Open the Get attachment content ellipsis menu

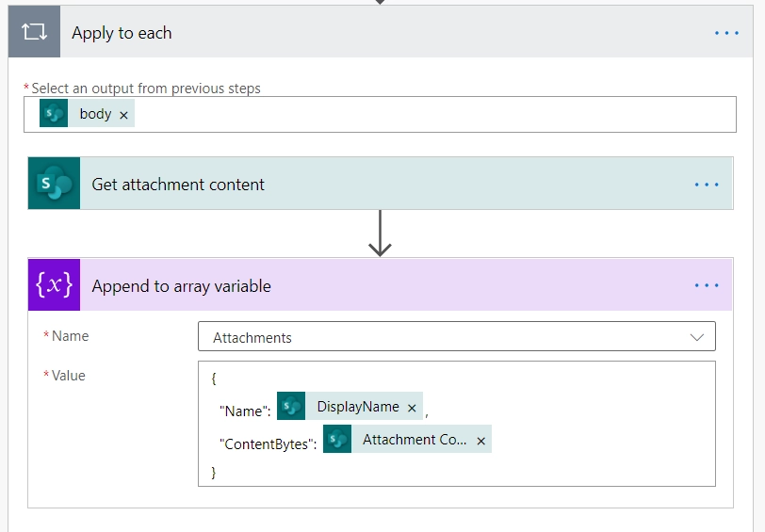[x=707, y=185]
